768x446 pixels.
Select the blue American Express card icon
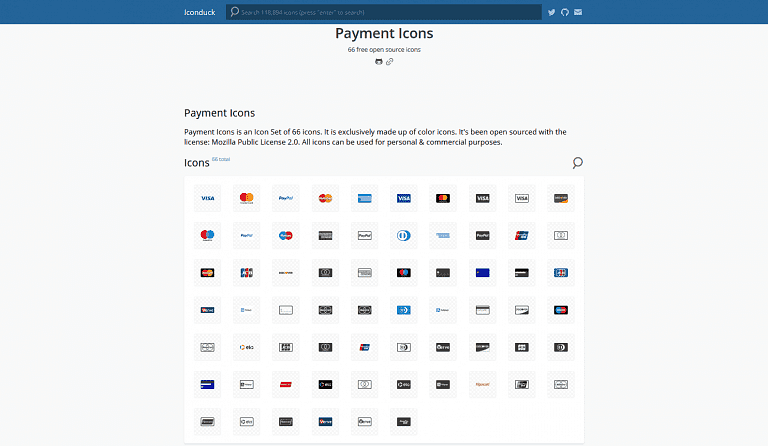364,198
